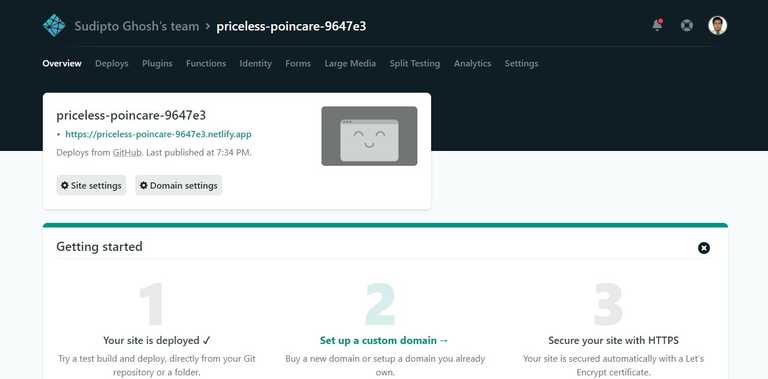Viewport: 768px width, 379px height.
Task: Click the Domain settings button
Action: click(179, 186)
